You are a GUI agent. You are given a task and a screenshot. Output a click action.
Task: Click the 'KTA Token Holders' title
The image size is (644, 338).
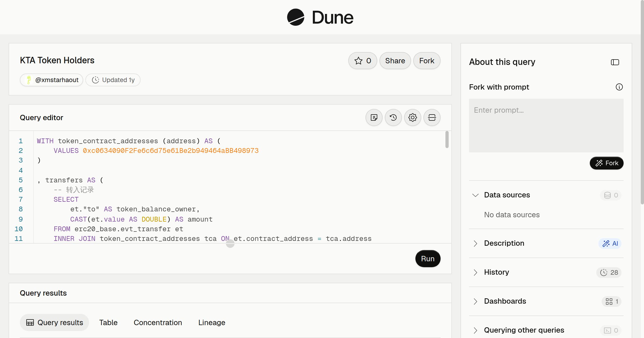(57, 60)
